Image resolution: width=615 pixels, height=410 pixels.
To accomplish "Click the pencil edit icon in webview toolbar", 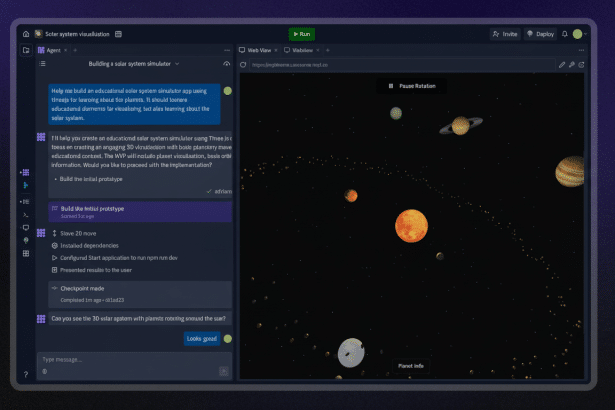I will [x=562, y=65].
